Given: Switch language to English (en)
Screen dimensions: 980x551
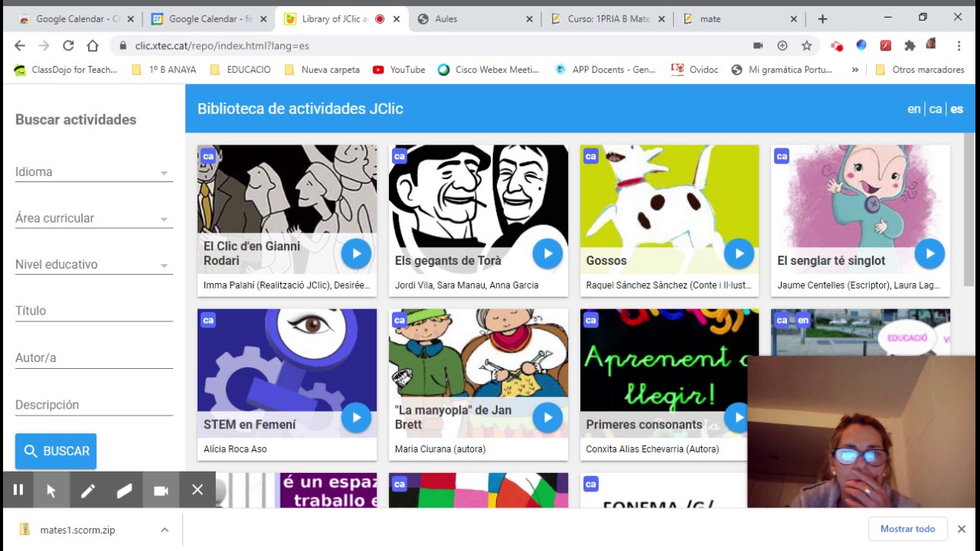Looking at the screenshot, I should (914, 109).
